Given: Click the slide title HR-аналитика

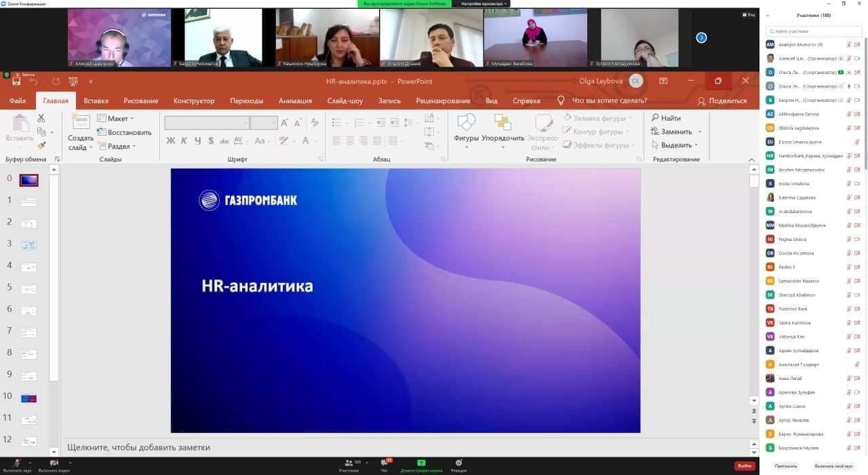Looking at the screenshot, I should pyautogui.click(x=258, y=286).
